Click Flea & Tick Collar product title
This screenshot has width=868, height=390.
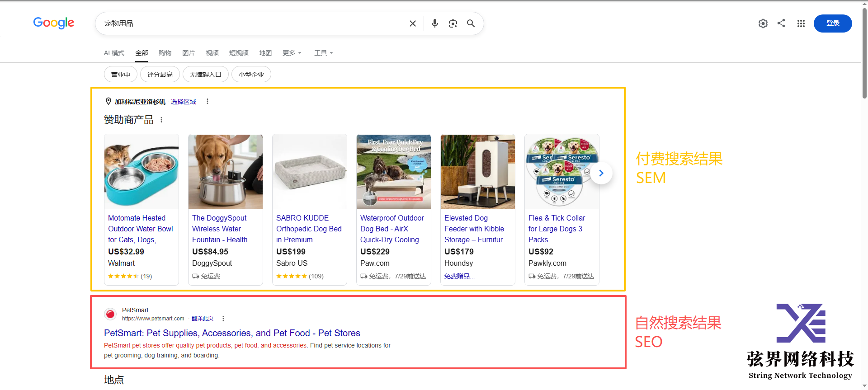pos(557,229)
